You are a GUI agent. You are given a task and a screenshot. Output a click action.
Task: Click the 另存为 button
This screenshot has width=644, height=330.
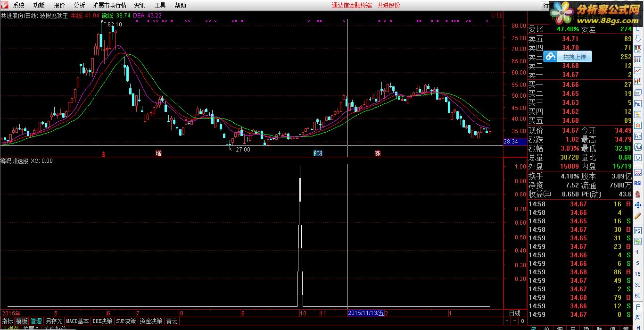coord(54,321)
